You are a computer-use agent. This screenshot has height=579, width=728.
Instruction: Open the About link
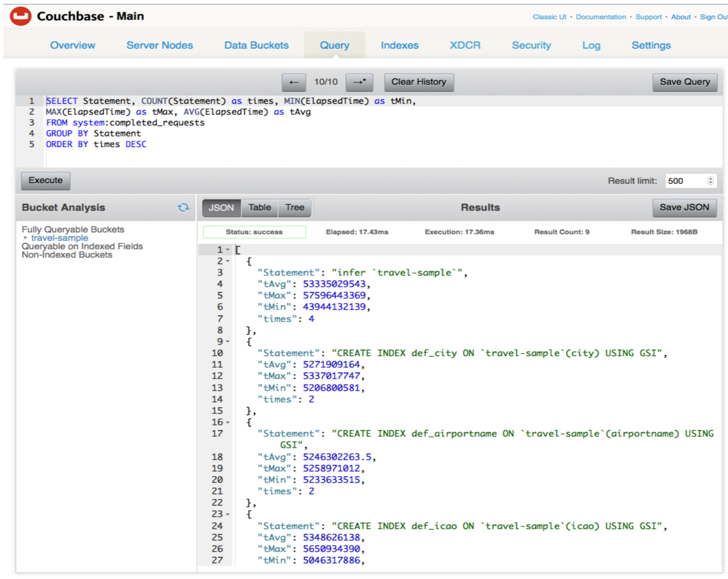point(681,17)
